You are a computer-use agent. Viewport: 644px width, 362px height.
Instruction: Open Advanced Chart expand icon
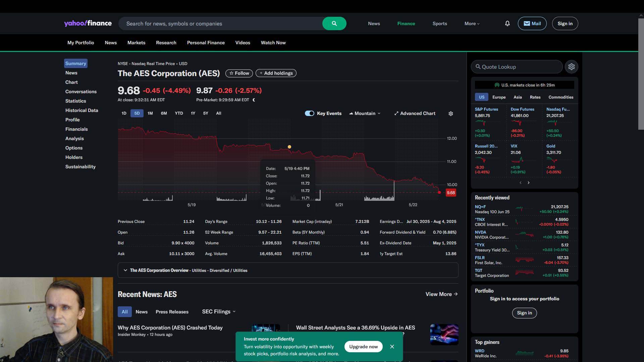coord(396,114)
